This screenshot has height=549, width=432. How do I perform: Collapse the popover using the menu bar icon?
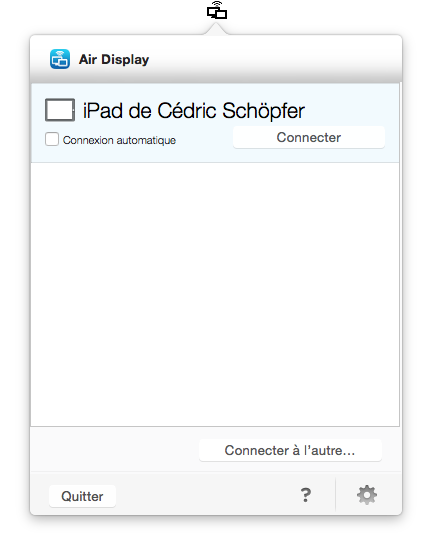point(217,10)
